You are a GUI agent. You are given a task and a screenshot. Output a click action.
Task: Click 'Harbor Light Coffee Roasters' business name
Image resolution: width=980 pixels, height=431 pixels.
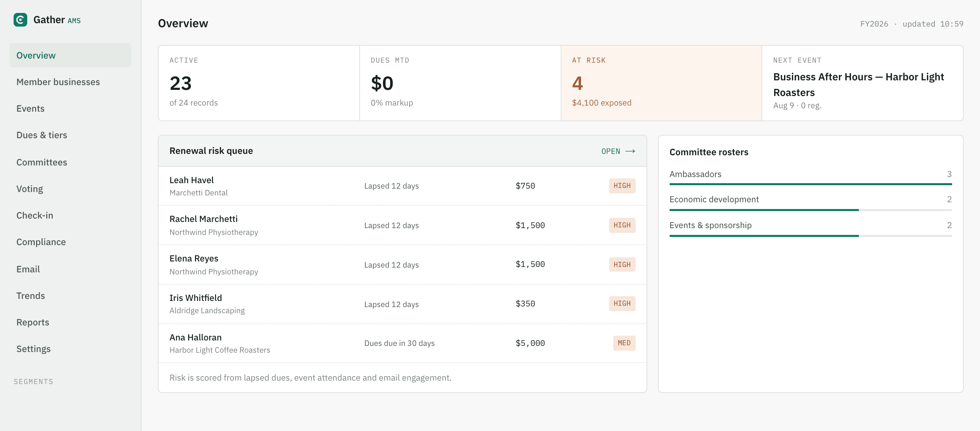tap(219, 350)
